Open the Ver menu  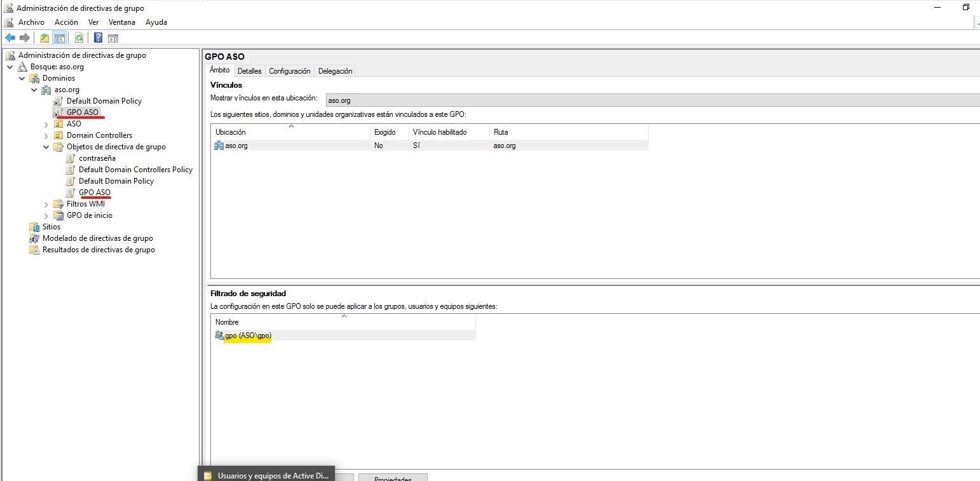click(x=93, y=22)
